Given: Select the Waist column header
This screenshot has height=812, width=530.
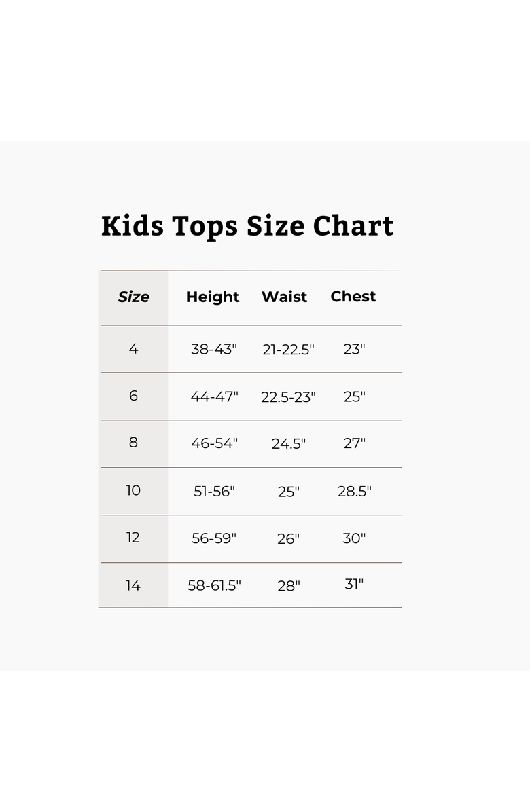Looking at the screenshot, I should click(284, 297).
